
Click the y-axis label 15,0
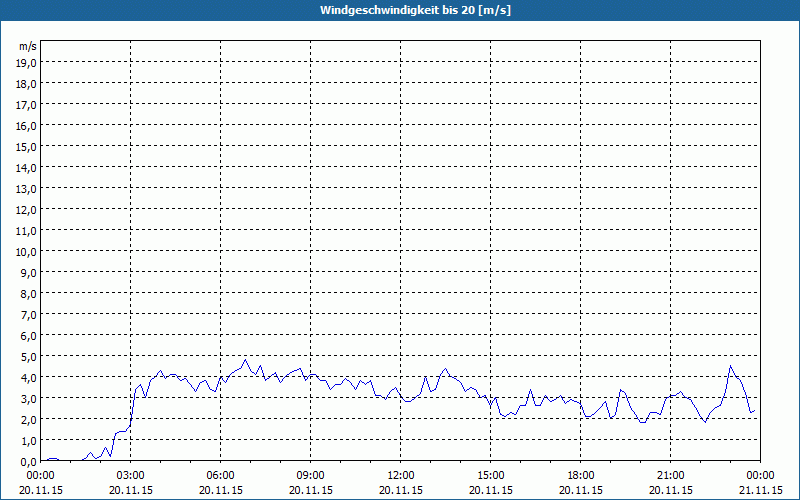pyautogui.click(x=28, y=146)
